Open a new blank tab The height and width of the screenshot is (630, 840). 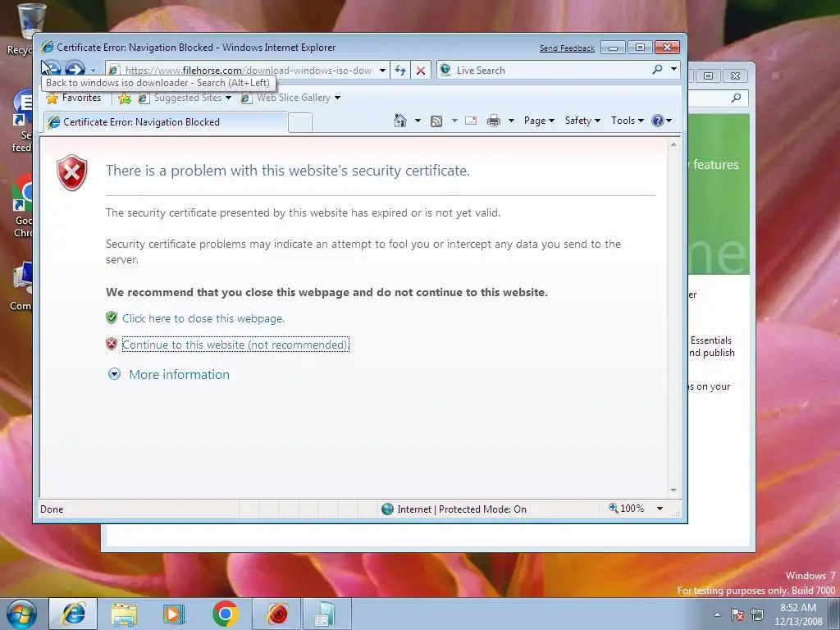point(300,123)
